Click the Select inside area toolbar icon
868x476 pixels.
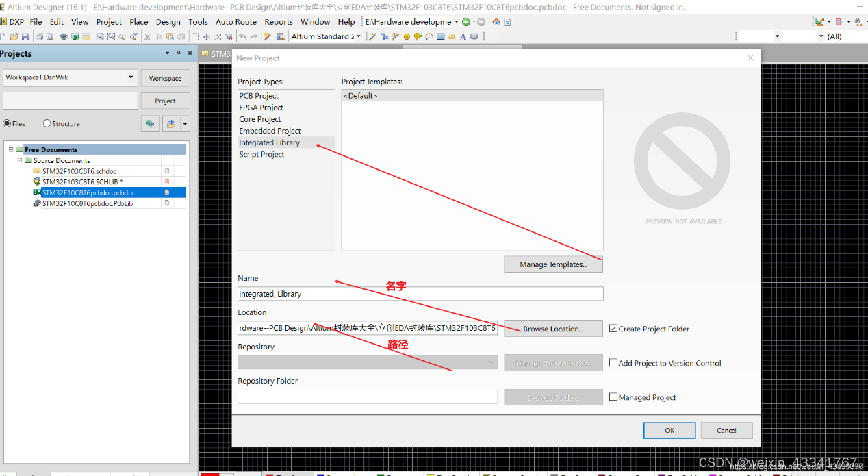pyautogui.click(x=194, y=36)
